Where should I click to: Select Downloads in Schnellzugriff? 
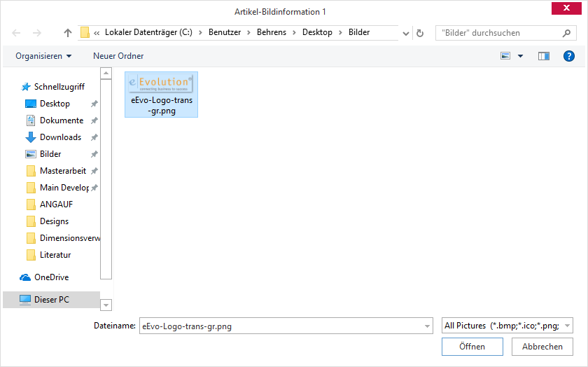point(60,137)
